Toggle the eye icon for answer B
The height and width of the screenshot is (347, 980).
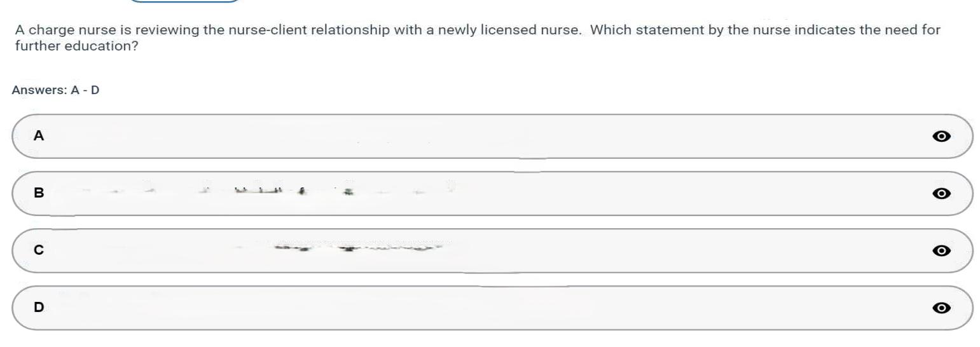pyautogui.click(x=941, y=193)
